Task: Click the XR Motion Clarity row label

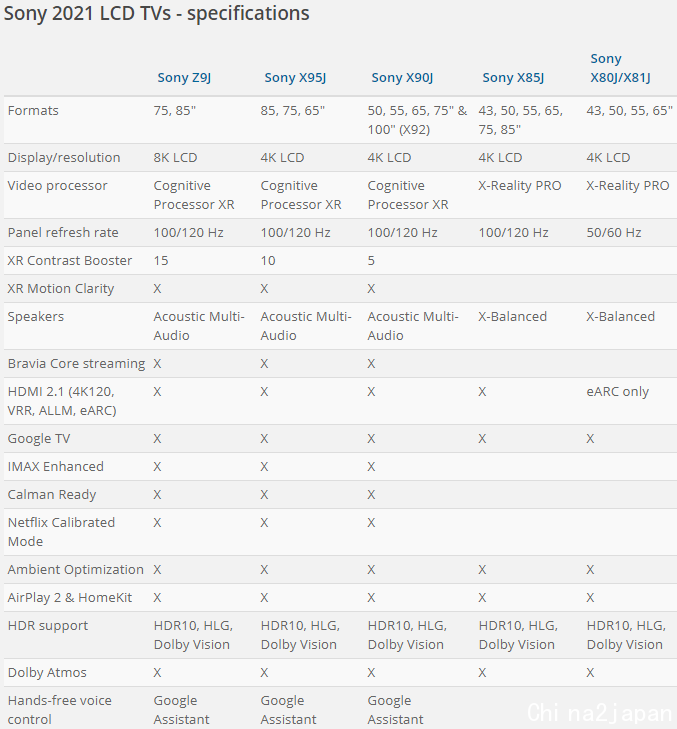Action: pos(61,289)
